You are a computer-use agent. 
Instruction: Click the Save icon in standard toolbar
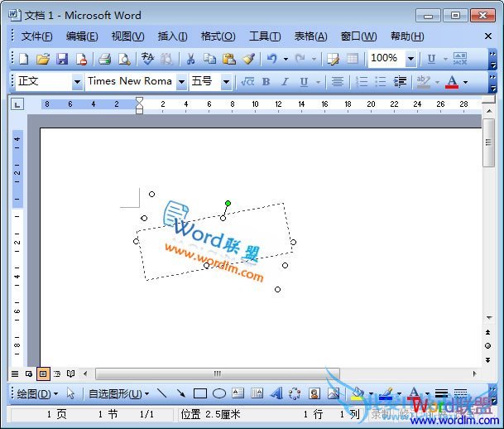click(x=62, y=59)
